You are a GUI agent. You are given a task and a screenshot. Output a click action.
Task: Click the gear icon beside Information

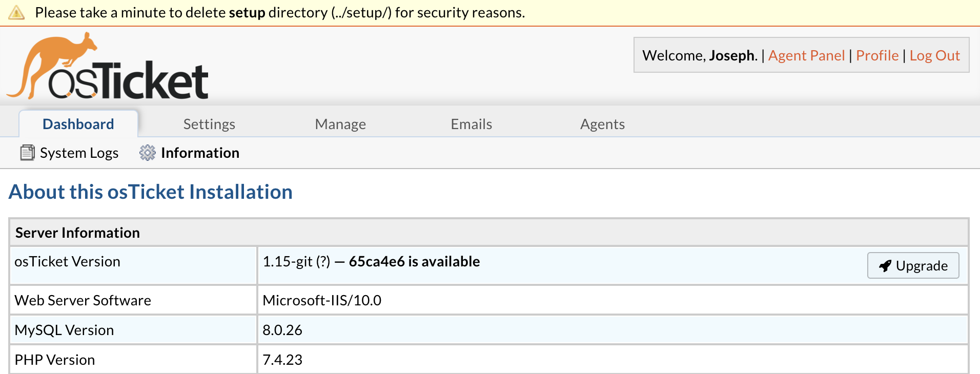click(x=147, y=153)
